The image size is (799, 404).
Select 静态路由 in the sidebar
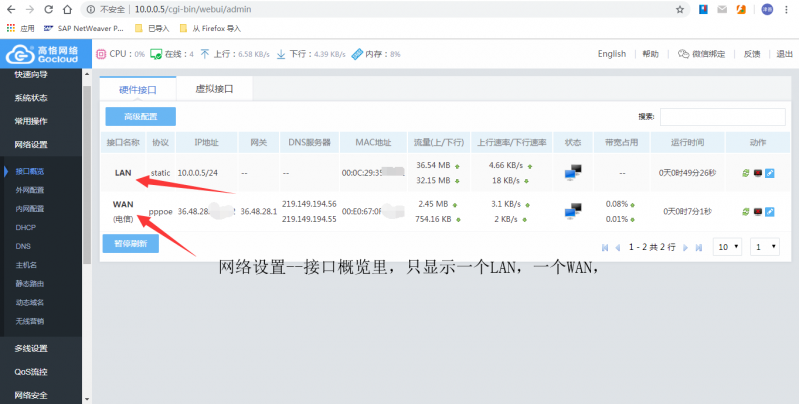click(x=30, y=284)
